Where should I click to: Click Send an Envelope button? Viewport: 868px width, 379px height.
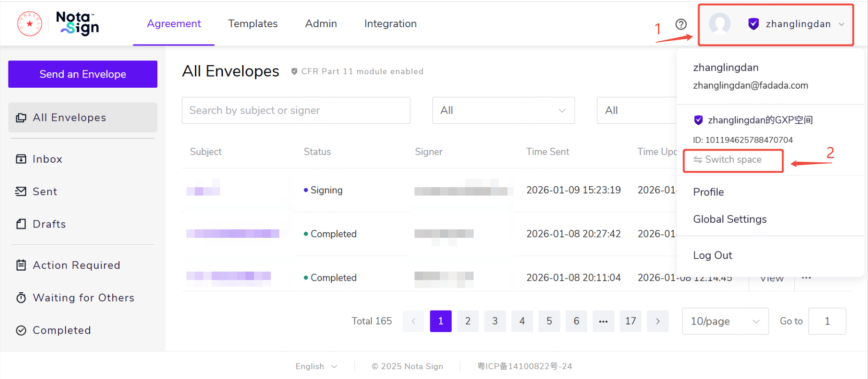click(83, 74)
